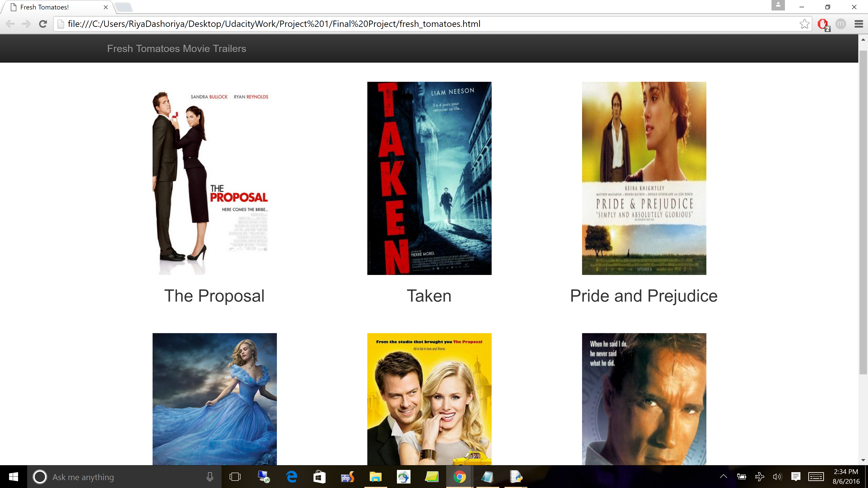Open the battery status tray icon
Image resolution: width=868 pixels, height=488 pixels.
741,476
